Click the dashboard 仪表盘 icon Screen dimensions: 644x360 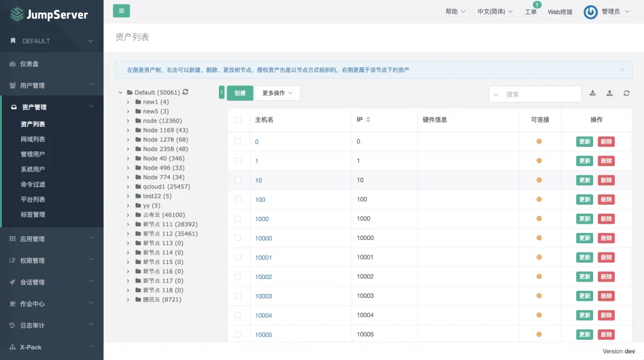tap(13, 64)
